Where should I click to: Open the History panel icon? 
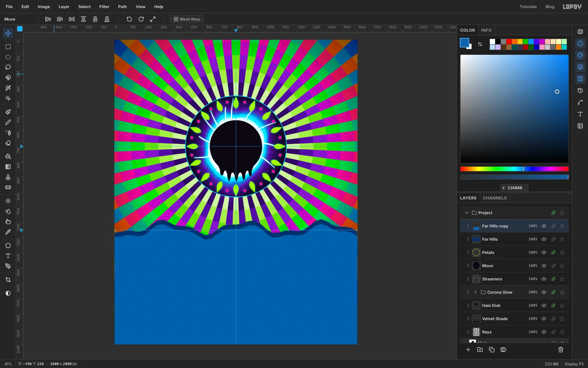pyautogui.click(x=580, y=91)
